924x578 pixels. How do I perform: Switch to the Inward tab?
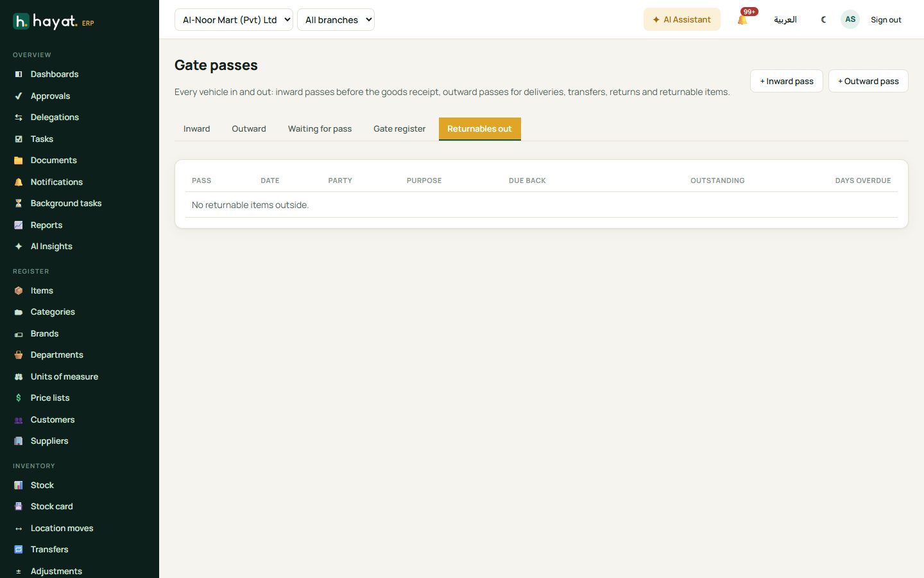[x=197, y=129]
